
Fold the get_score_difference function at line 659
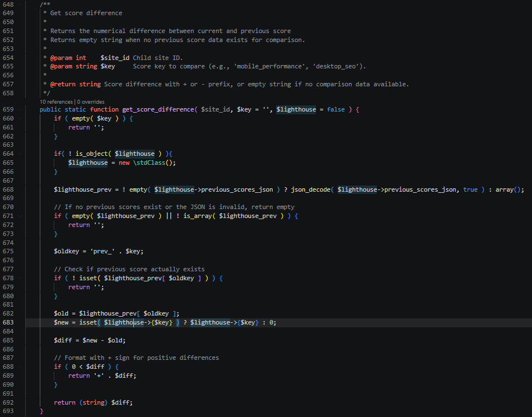[x=20, y=109]
